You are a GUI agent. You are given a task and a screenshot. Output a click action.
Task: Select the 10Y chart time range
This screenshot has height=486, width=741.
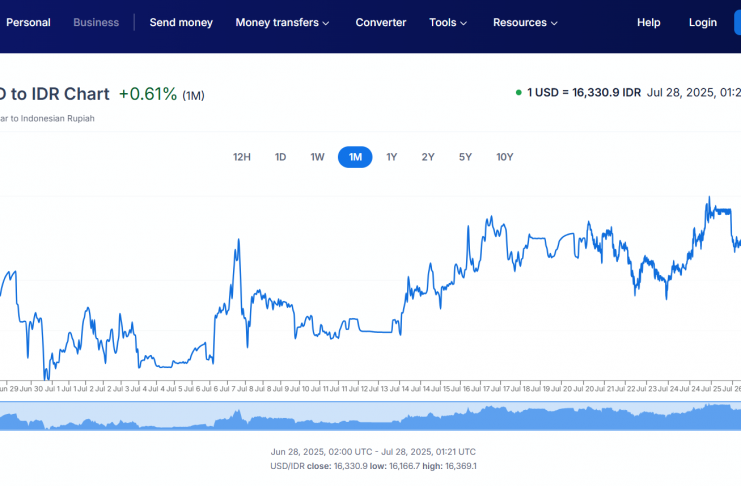pos(505,157)
